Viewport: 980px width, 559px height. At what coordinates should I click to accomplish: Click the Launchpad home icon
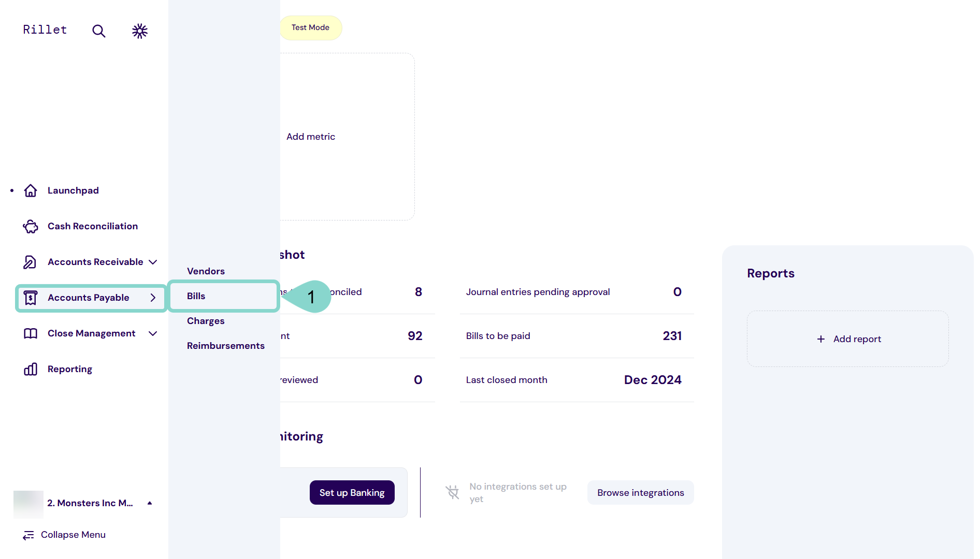31,190
